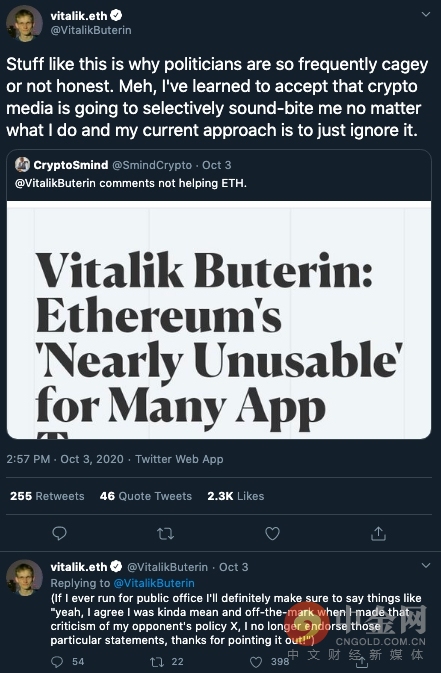The height and width of the screenshot is (673, 441).
Task: Open the headline image in quoted tweet
Action: tap(219, 320)
